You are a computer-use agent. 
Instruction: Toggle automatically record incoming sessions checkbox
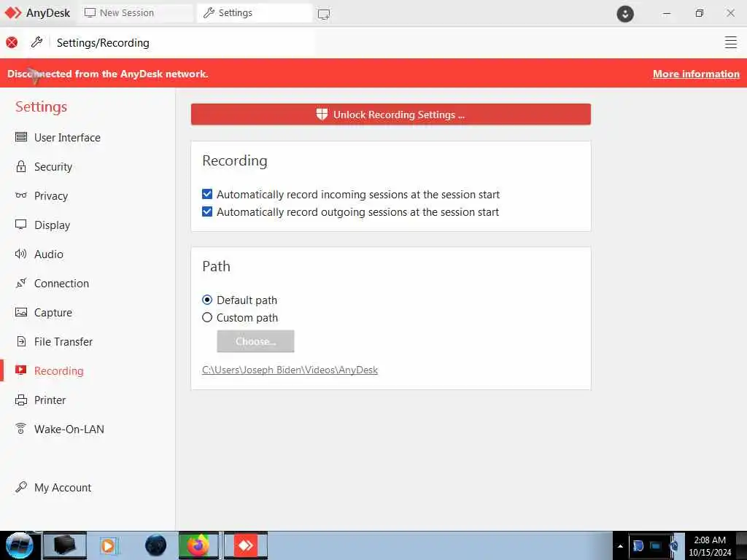[206, 194]
